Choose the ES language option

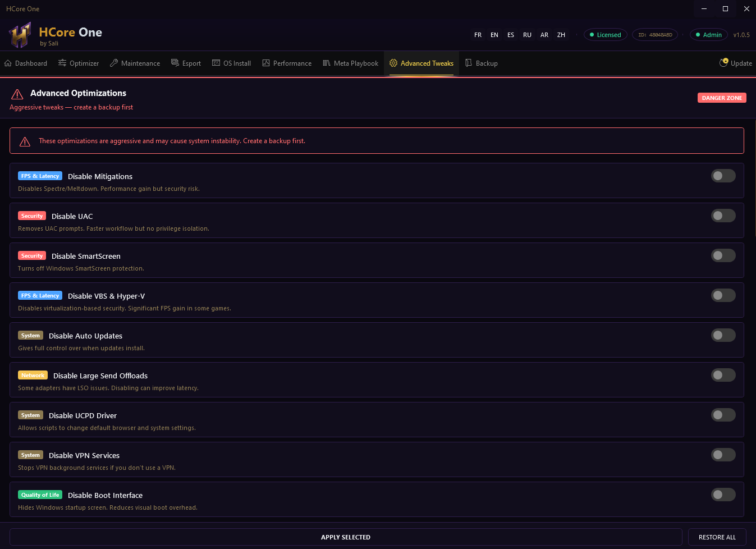tap(511, 35)
